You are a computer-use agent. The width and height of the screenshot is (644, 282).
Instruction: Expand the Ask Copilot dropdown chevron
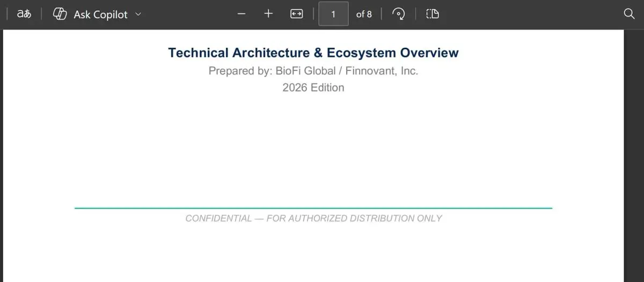click(x=138, y=14)
